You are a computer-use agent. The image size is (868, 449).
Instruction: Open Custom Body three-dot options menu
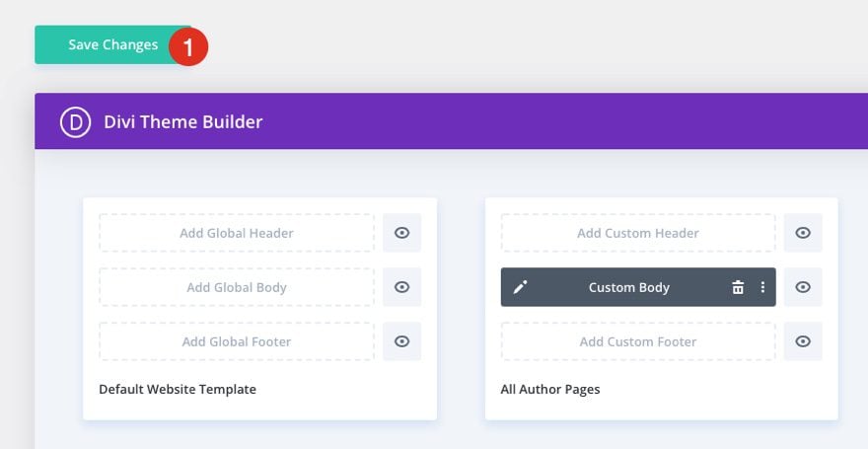coord(761,287)
